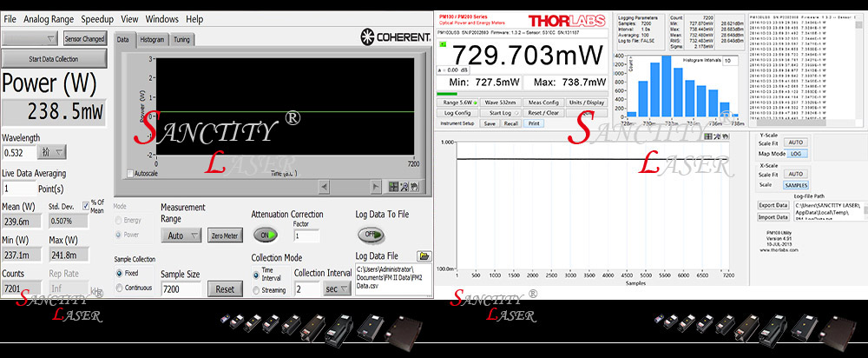Click the Reset / Clear button
Screen dimensions: 868x358
[543, 112]
